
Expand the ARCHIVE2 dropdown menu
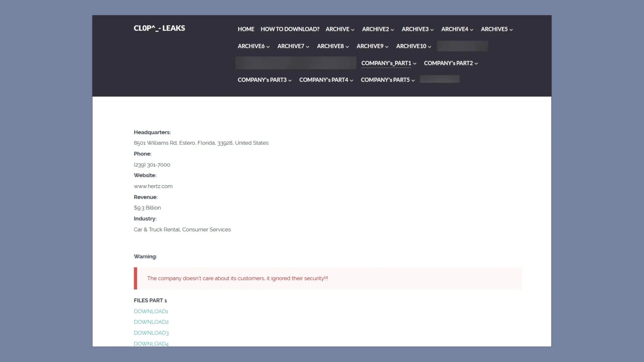(378, 29)
